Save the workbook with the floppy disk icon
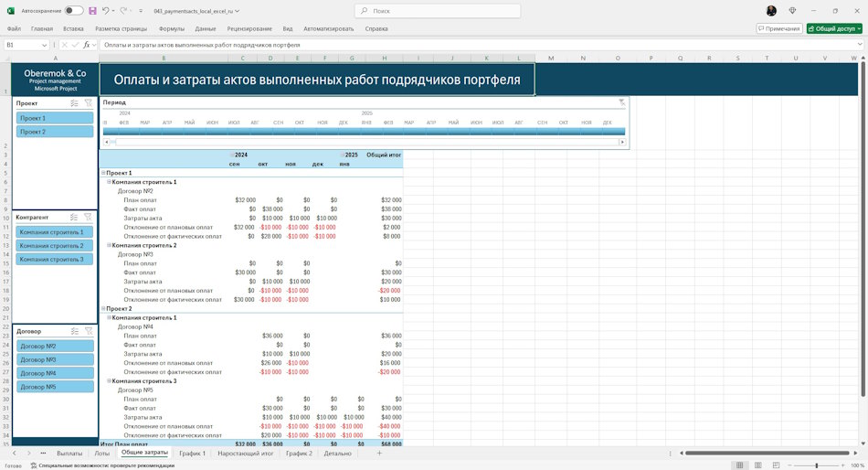The width and height of the screenshot is (868, 470). [x=92, y=11]
